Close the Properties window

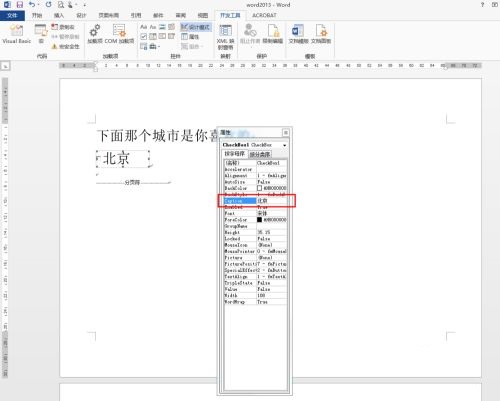coord(286,133)
